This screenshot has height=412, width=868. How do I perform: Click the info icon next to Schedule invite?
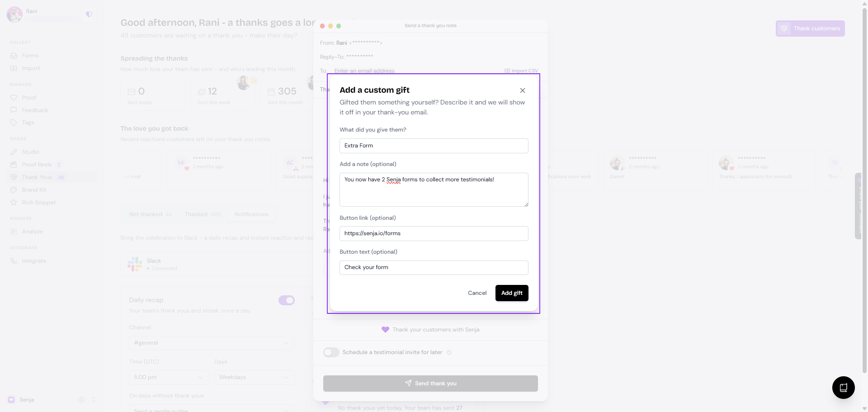pyautogui.click(x=449, y=352)
